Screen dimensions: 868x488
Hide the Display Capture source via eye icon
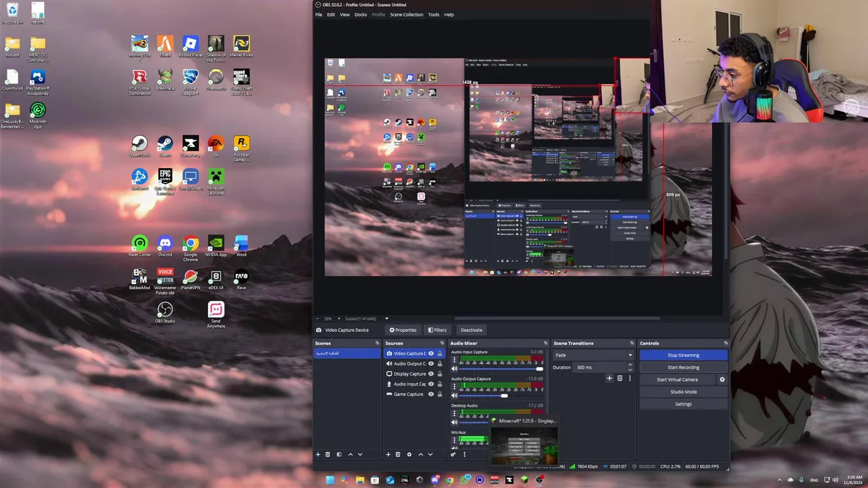(x=431, y=373)
